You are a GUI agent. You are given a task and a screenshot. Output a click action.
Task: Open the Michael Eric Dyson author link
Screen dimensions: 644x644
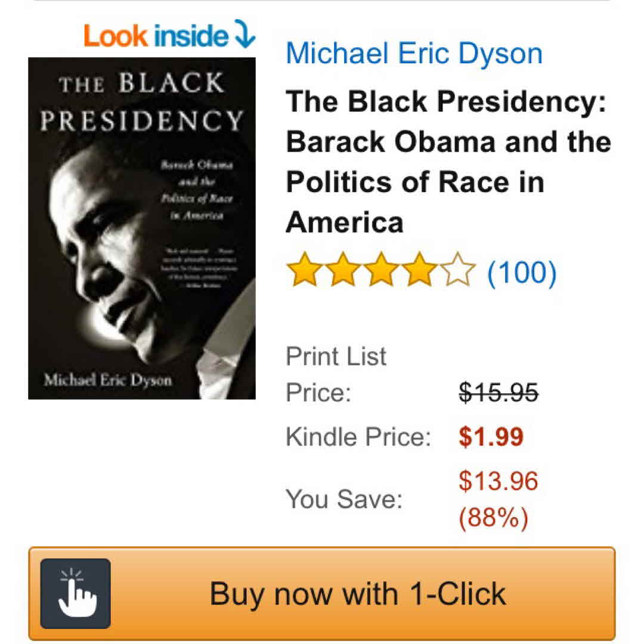coord(414,54)
